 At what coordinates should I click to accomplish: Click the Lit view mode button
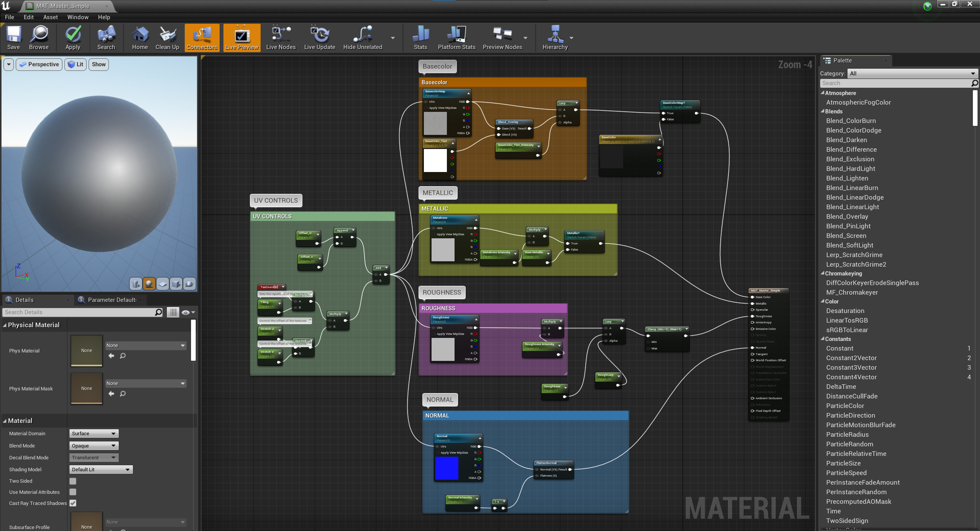pos(76,64)
